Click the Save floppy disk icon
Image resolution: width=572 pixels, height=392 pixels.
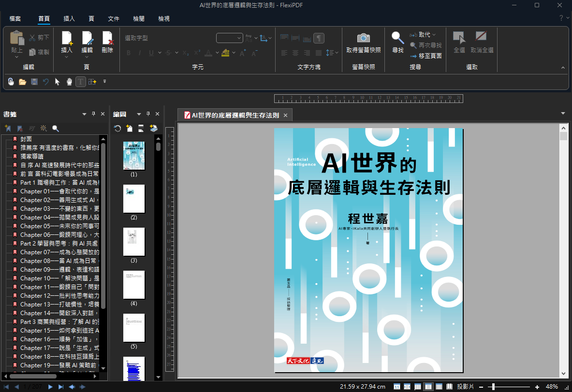[x=34, y=82]
